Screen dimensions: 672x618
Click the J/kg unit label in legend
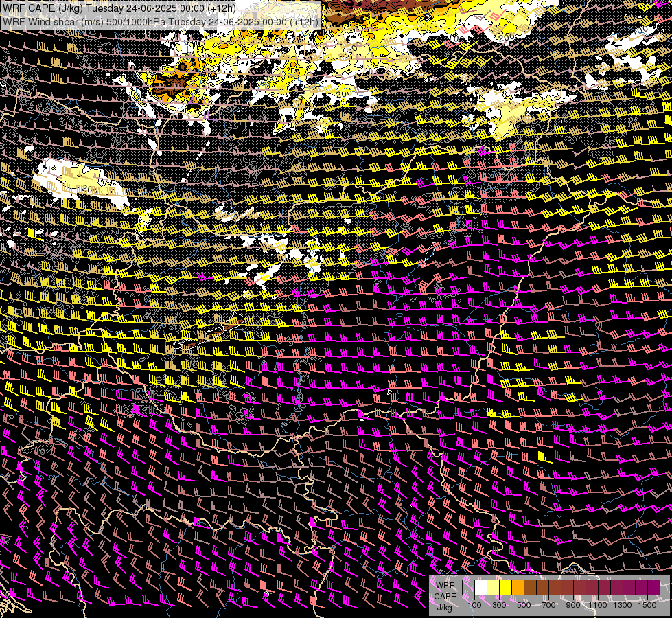pyautogui.click(x=444, y=608)
